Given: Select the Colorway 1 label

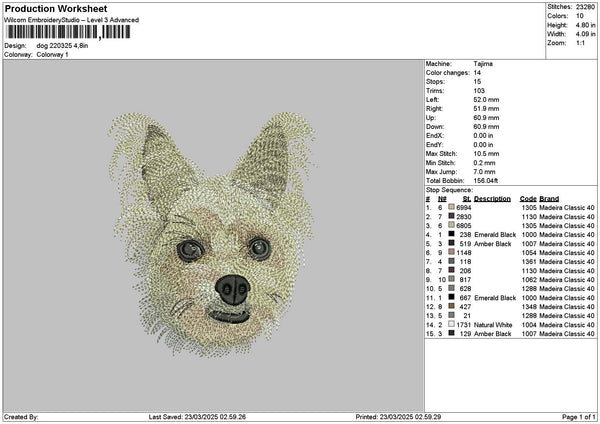Looking at the screenshot, I should tap(51, 54).
